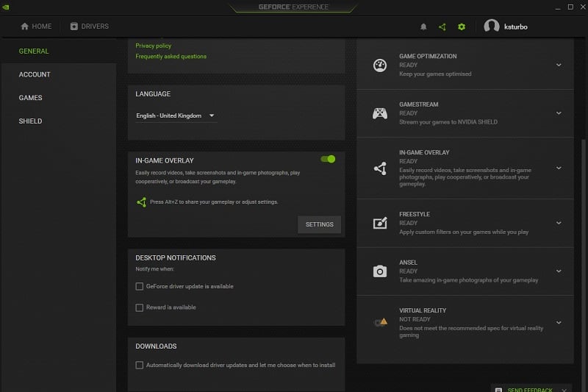Click the Ansel camera icon

(x=380, y=271)
